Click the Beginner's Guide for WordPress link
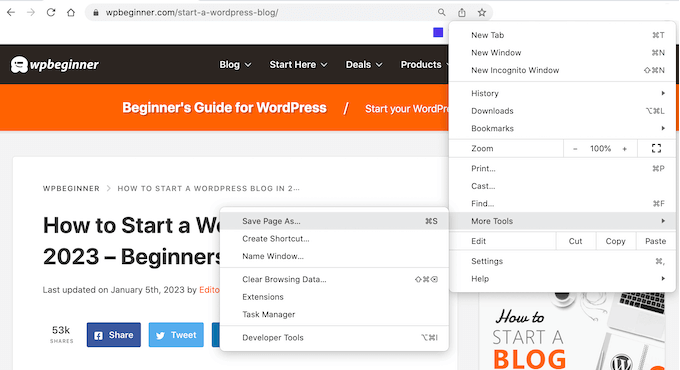 (x=224, y=108)
